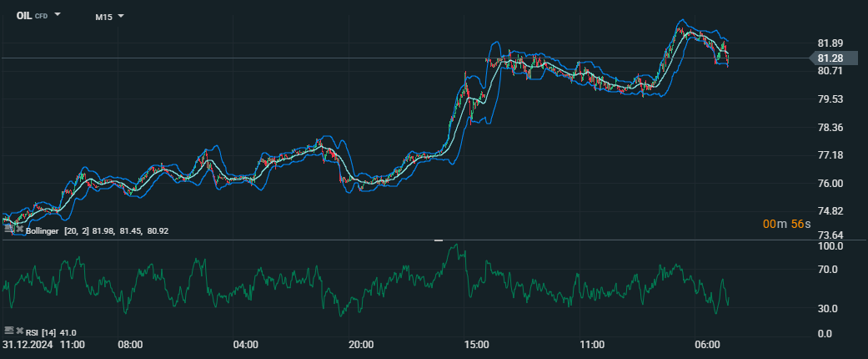The width and height of the screenshot is (868, 359).
Task: Click the 78.36 price axis level
Action: 830,128
